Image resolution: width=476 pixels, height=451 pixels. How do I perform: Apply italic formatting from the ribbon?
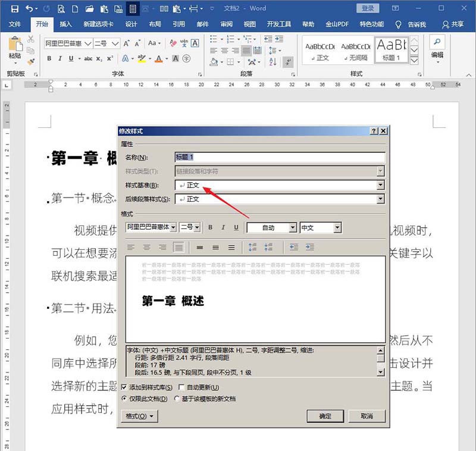[59, 57]
